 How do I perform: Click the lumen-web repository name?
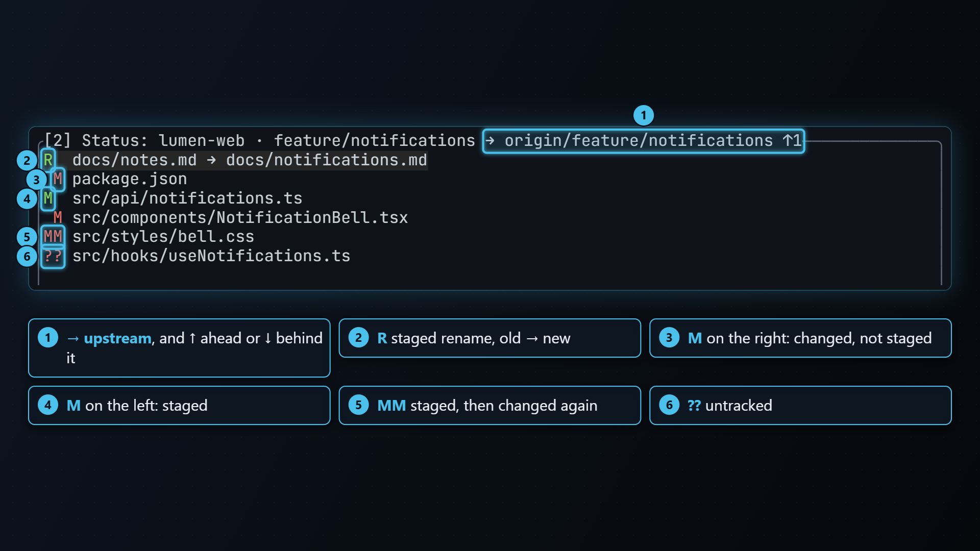[x=202, y=141]
